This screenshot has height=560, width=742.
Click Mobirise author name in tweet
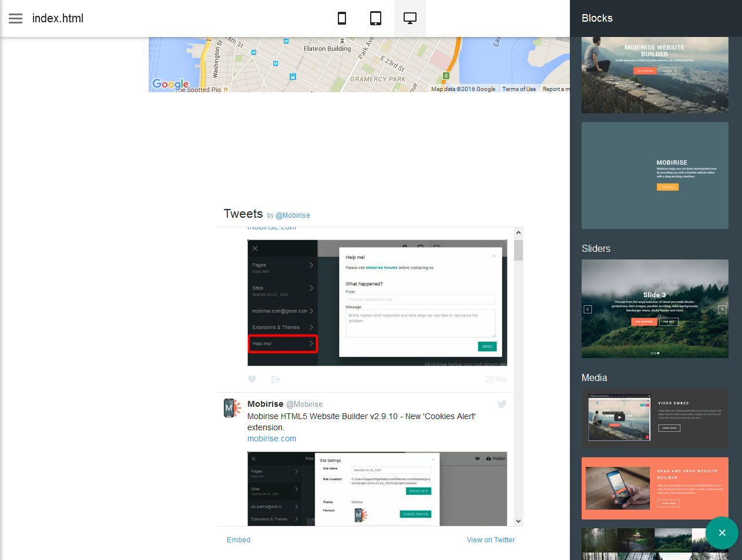click(266, 404)
